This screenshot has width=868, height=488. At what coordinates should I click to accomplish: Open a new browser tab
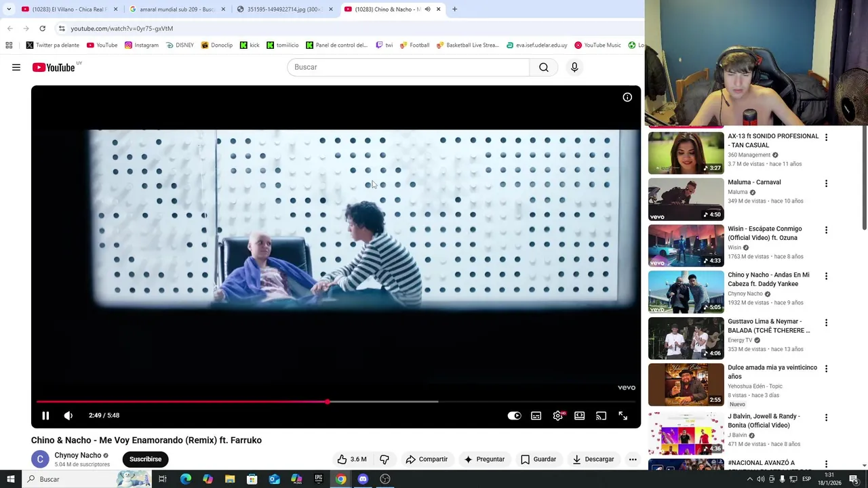pos(454,9)
